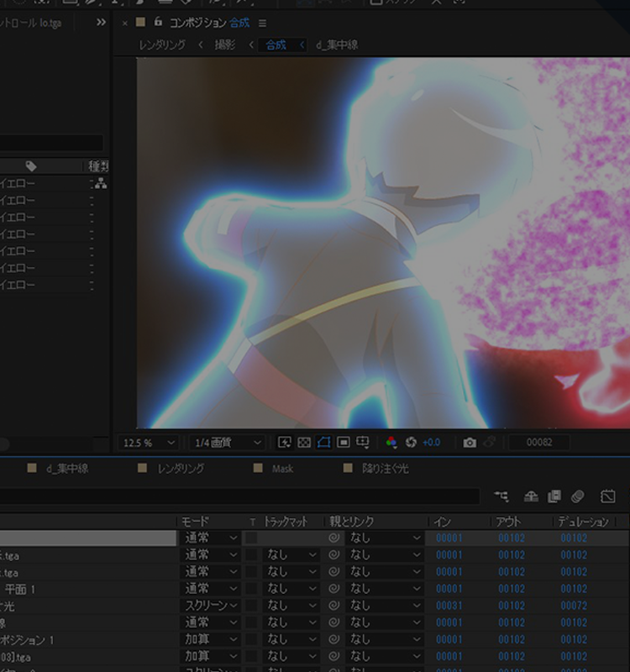Toggle preserve transparency for スクリーン mode row
The width and height of the screenshot is (630, 672).
[x=251, y=605]
